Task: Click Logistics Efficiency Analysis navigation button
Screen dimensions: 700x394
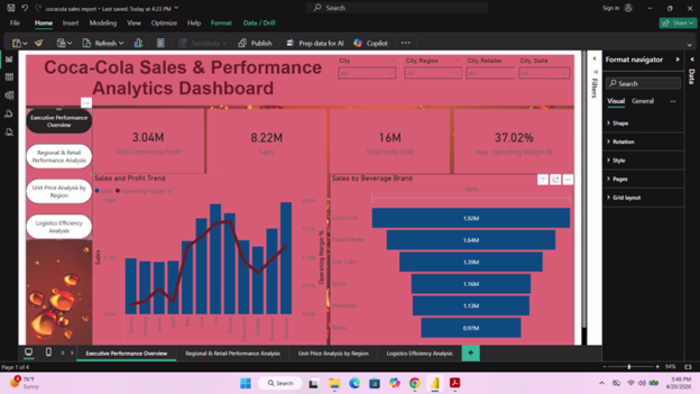Action: coord(59,227)
